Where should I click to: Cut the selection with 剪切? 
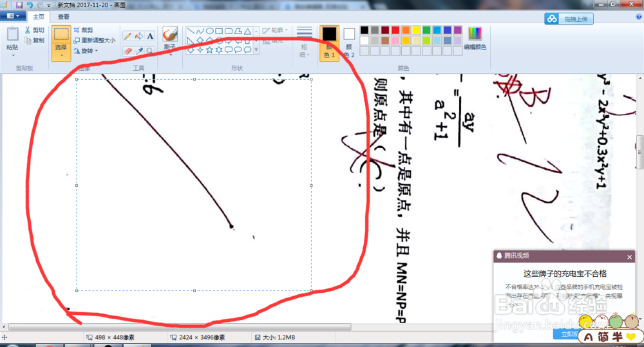(x=34, y=30)
